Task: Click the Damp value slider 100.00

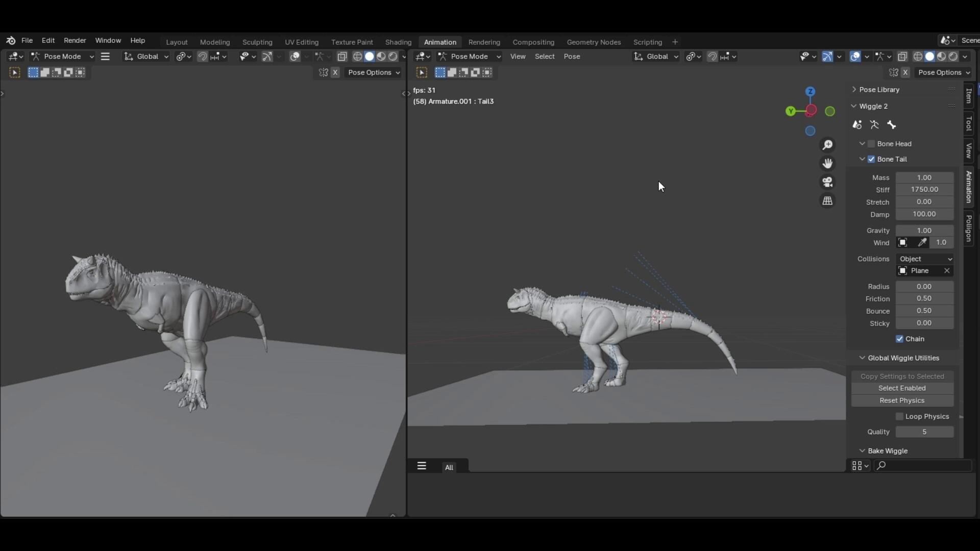Action: [924, 214]
